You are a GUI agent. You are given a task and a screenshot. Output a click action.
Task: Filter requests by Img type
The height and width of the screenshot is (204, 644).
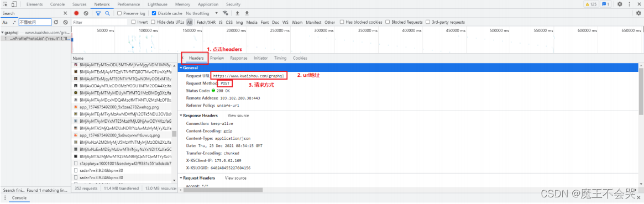click(x=239, y=22)
